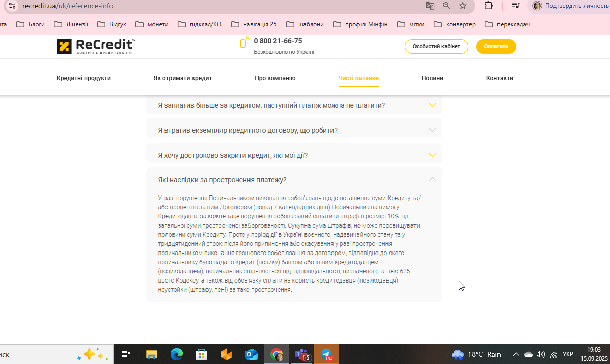This screenshot has height=364, width=610.
Task: Open the 'Ліцензії' bookmarks folder
Action: pyautogui.click(x=71, y=24)
